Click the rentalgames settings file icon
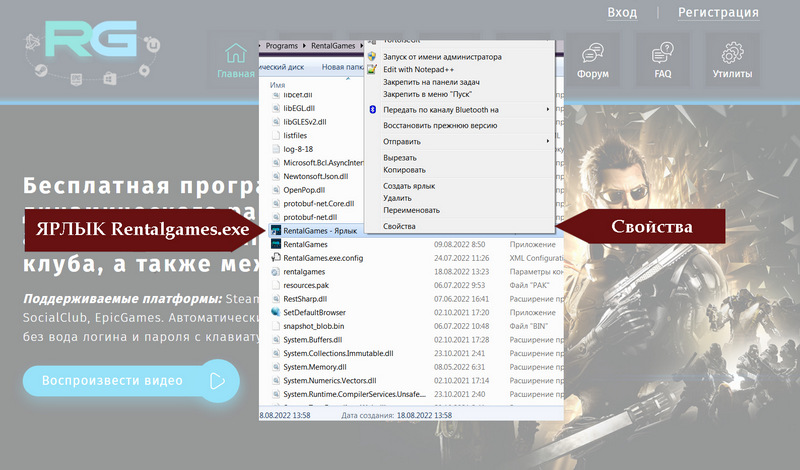 click(276, 271)
